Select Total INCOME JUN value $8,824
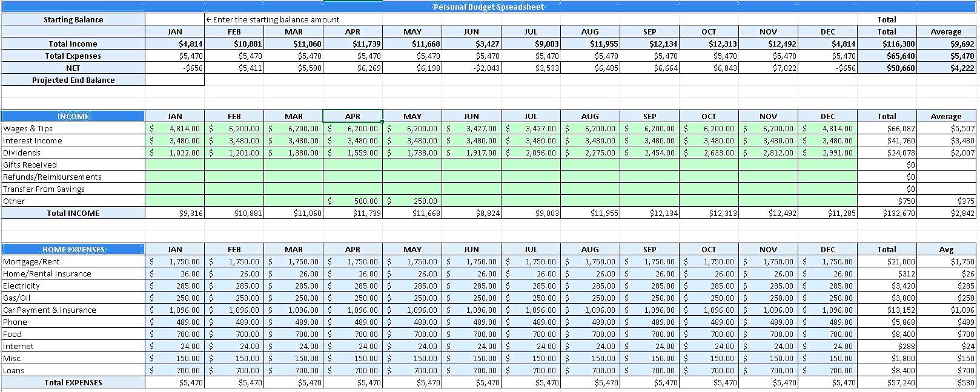Image resolution: width=980 pixels, height=392 pixels. pos(471,213)
